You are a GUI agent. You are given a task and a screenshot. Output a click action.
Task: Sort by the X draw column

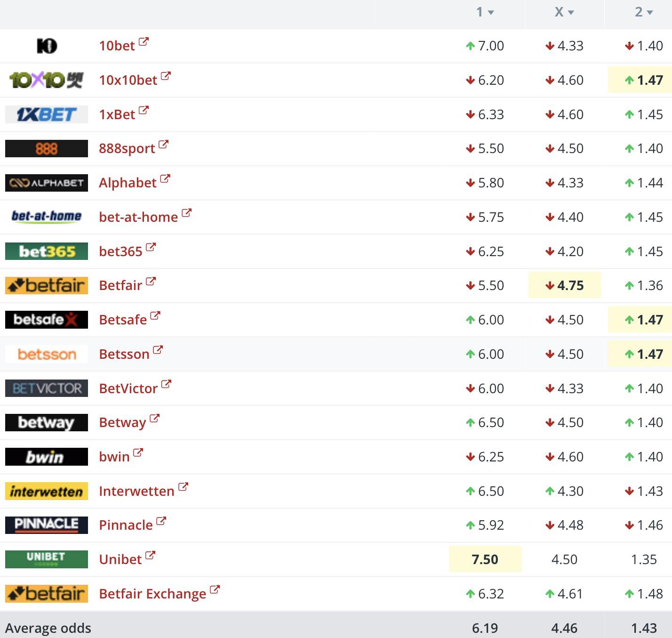[x=564, y=12]
